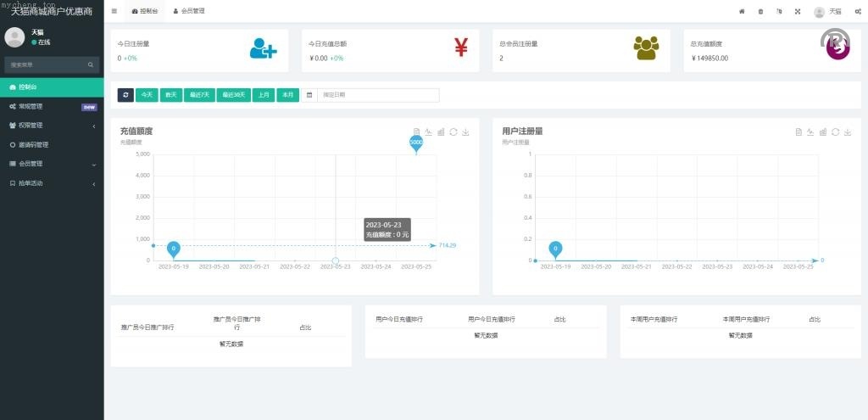Image resolution: width=868 pixels, height=420 pixels.
Task: Click the refresh button beside 今天
Action: click(125, 95)
